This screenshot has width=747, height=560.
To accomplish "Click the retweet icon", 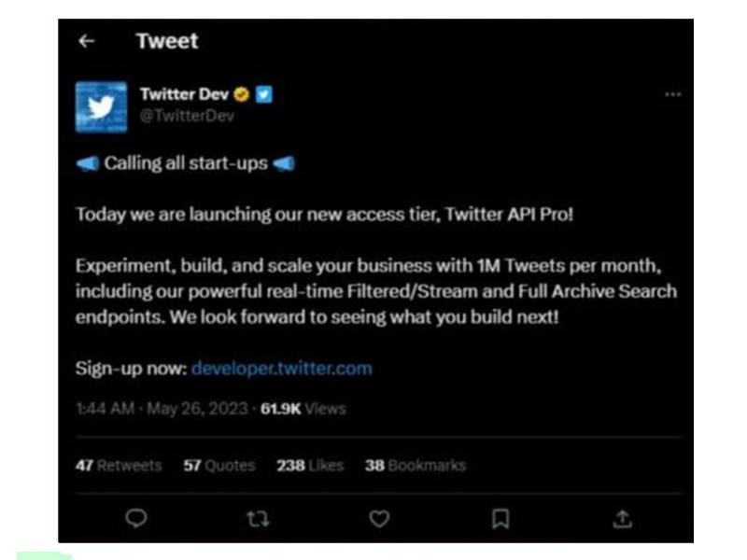I will pos(258,518).
